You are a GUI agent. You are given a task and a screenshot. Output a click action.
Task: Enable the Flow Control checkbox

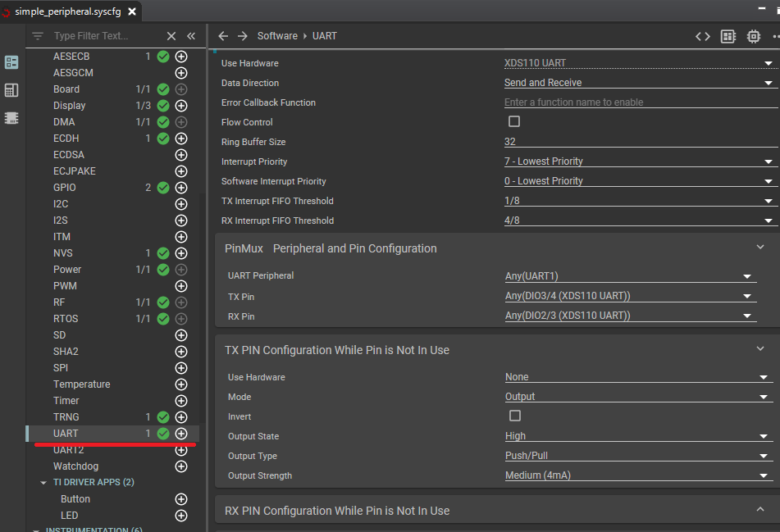(x=514, y=121)
